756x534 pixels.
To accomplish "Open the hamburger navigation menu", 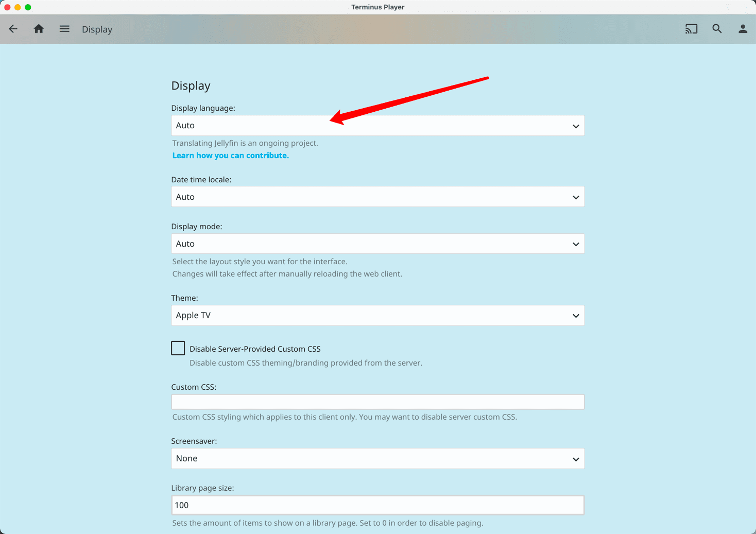I will tap(64, 29).
